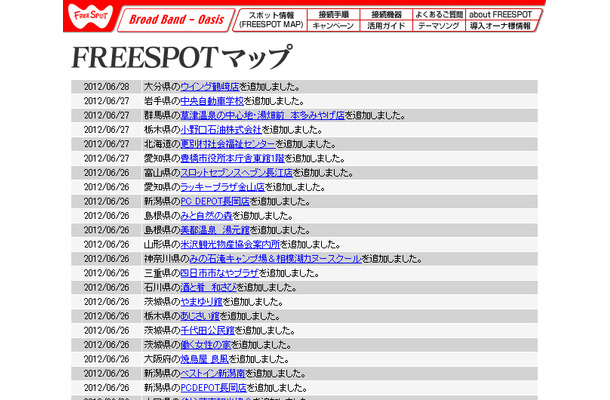Open the ラッキープラザ金山店 link
Image resolution: width=610 pixels, height=400 pixels.
[223, 187]
